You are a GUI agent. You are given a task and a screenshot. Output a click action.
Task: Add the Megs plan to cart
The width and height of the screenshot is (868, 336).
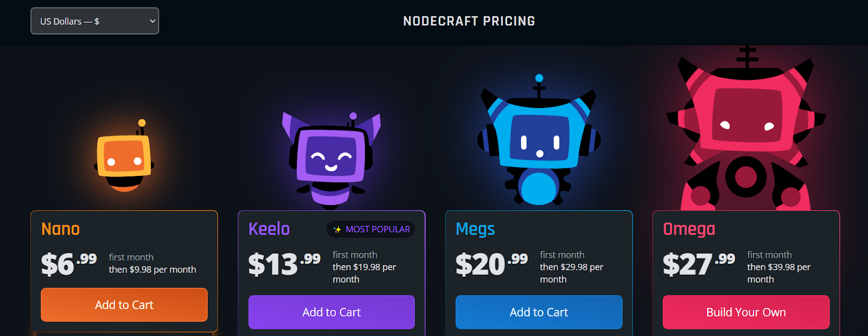[x=539, y=312]
